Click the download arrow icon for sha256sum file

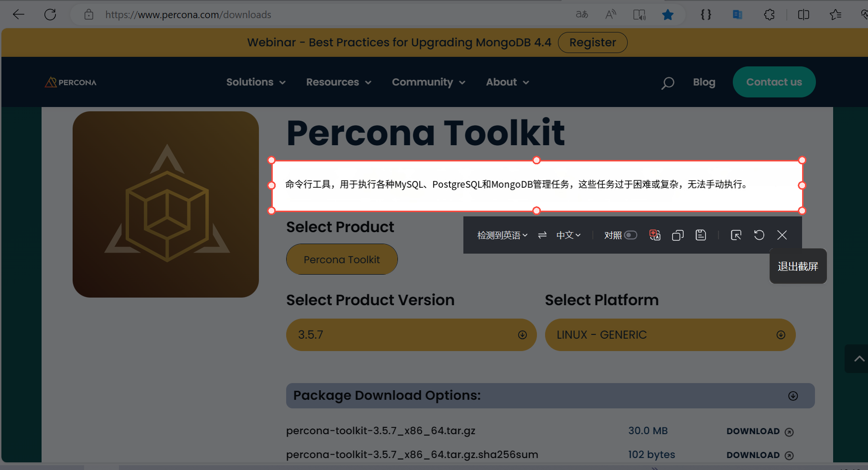[789, 456]
